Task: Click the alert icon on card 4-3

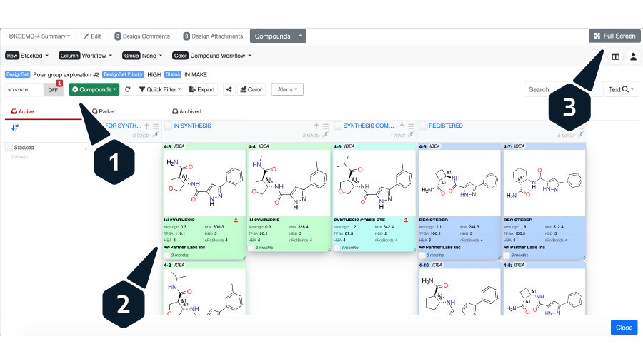Action: point(236,220)
